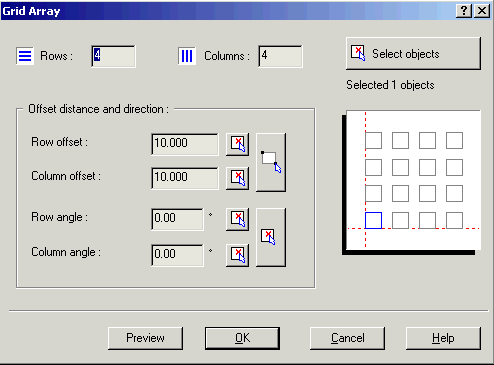Image resolution: width=494 pixels, height=365 pixels.
Task: Open Help for Grid Array
Action: (443, 338)
